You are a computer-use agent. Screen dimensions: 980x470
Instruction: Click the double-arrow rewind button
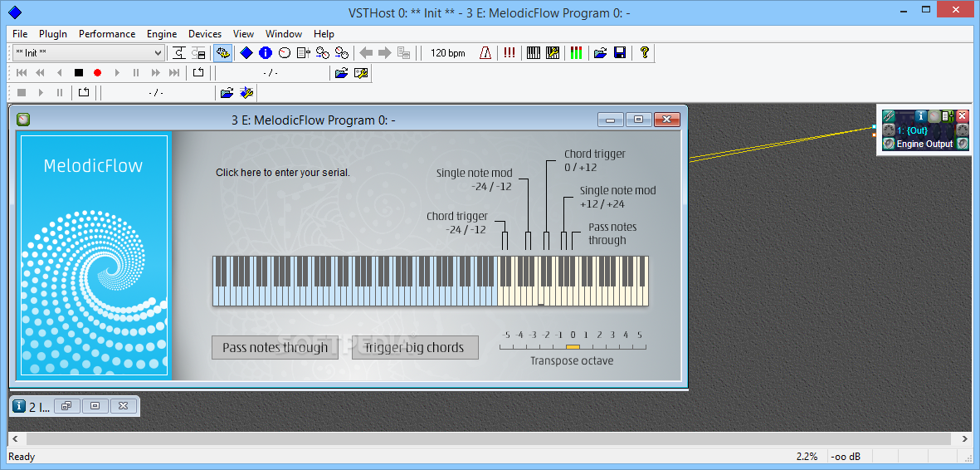tap(40, 73)
